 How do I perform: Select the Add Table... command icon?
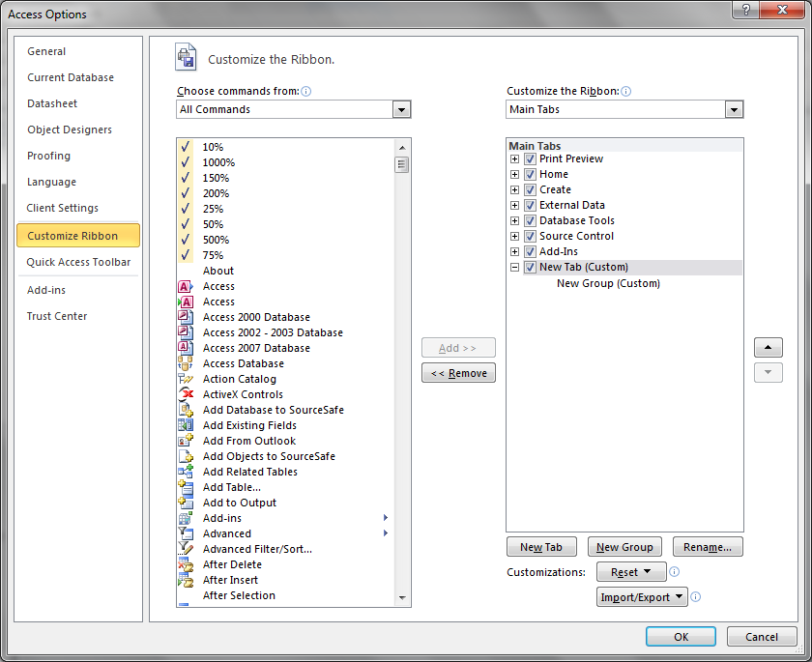point(186,487)
